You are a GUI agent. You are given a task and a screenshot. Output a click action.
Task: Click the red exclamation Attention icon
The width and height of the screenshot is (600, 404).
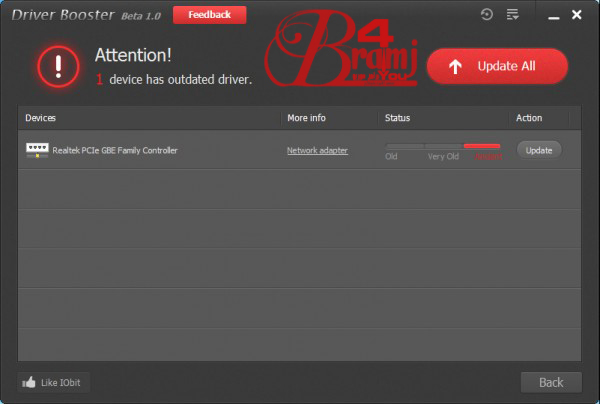tap(58, 67)
